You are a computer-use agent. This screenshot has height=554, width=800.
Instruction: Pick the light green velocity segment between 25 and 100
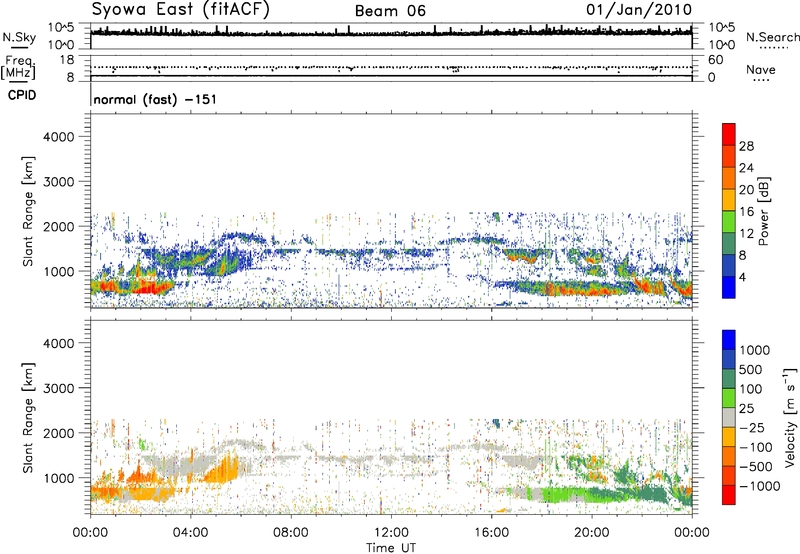point(729,398)
